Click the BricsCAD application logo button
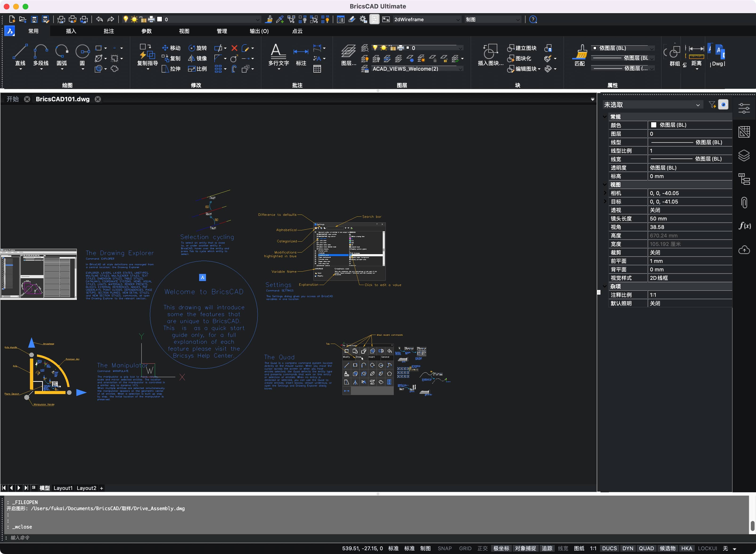This screenshot has height=554, width=756. (10, 31)
